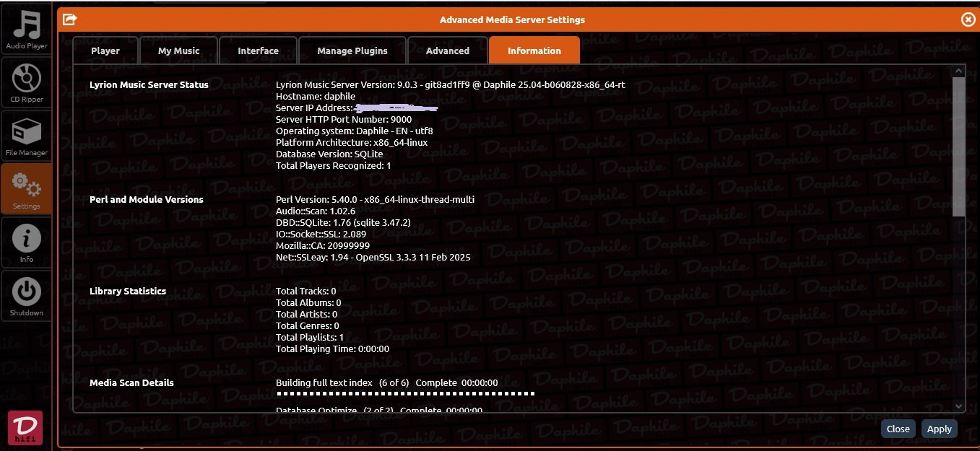Click the Building full text index line

(387, 382)
